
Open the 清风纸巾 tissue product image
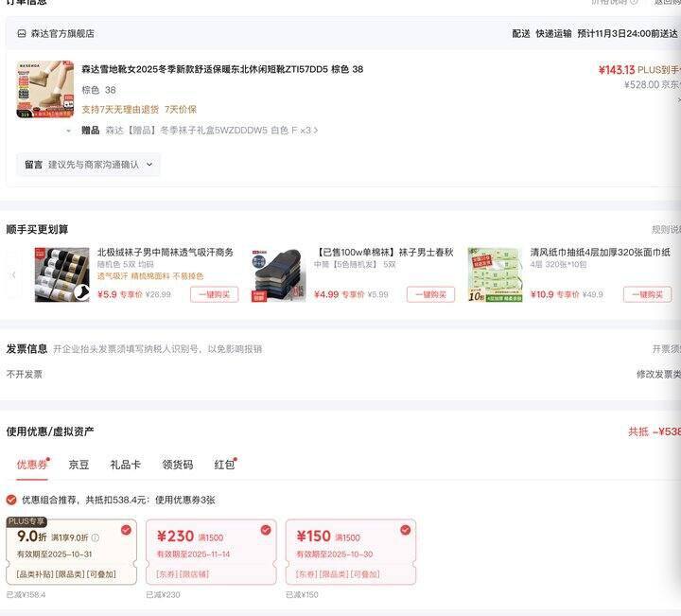tap(495, 275)
